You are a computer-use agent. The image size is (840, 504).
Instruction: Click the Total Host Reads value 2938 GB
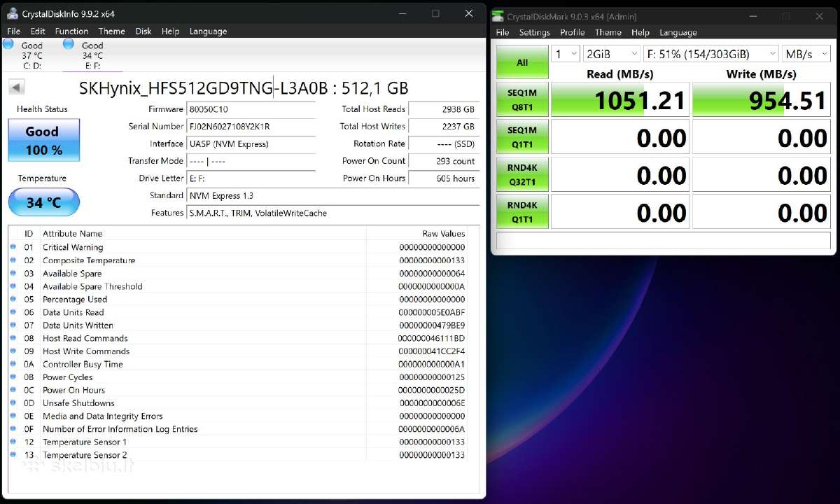[443, 109]
